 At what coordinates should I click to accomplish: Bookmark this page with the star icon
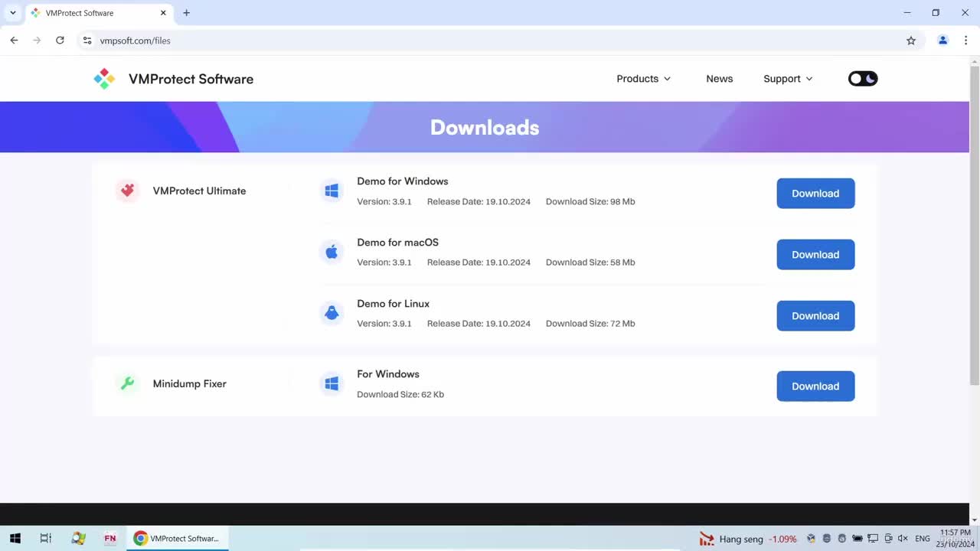pos(911,41)
